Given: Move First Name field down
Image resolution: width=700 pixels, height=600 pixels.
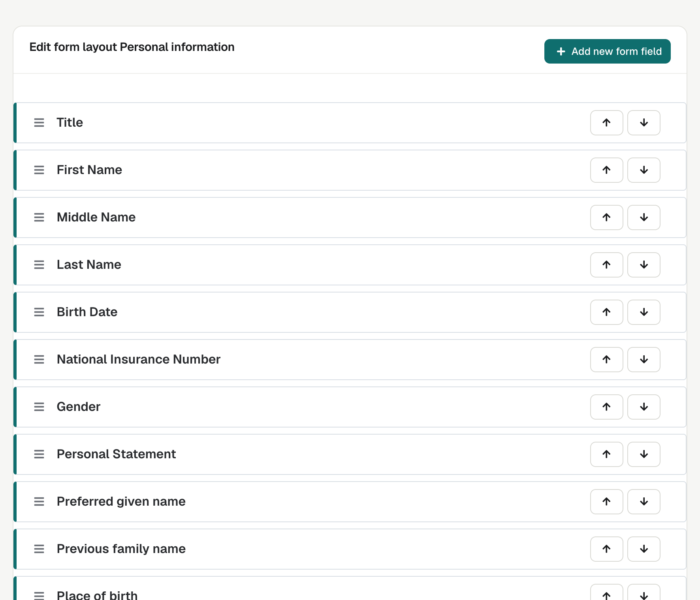Looking at the screenshot, I should [644, 170].
